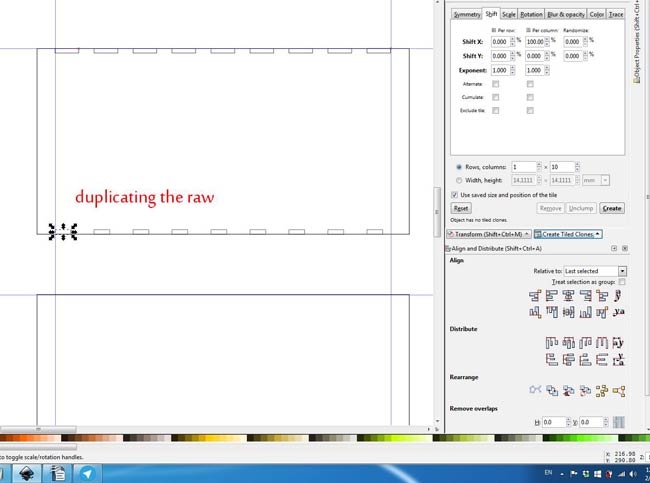This screenshot has height=483, width=650.
Task: Click the Remove overlaps apply button
Action: click(x=618, y=422)
